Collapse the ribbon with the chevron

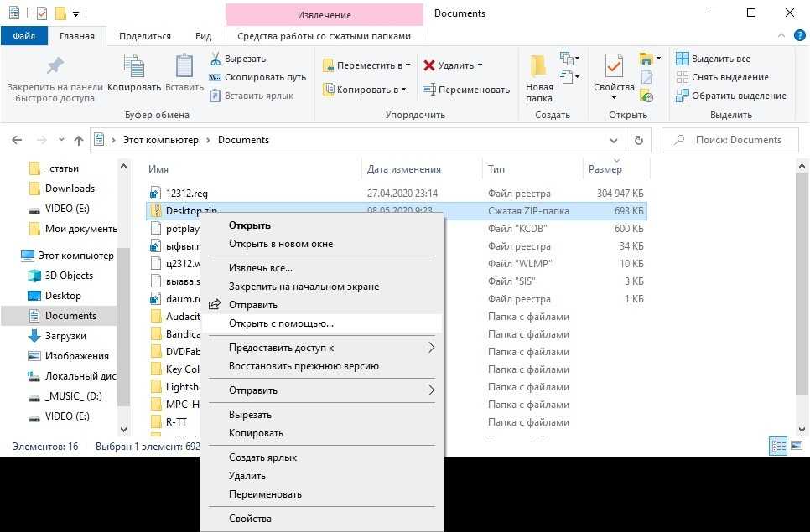click(781, 35)
